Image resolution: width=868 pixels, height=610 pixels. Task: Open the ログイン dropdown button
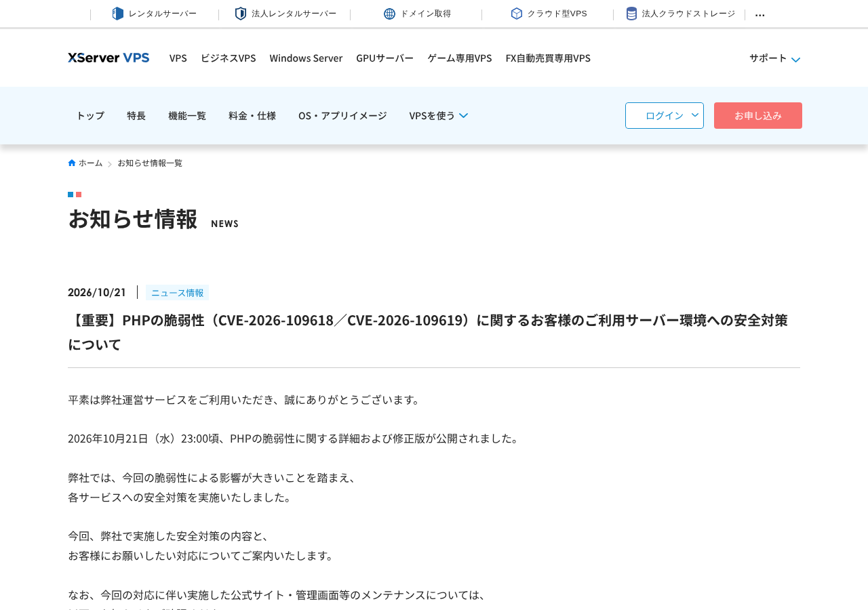tap(665, 115)
